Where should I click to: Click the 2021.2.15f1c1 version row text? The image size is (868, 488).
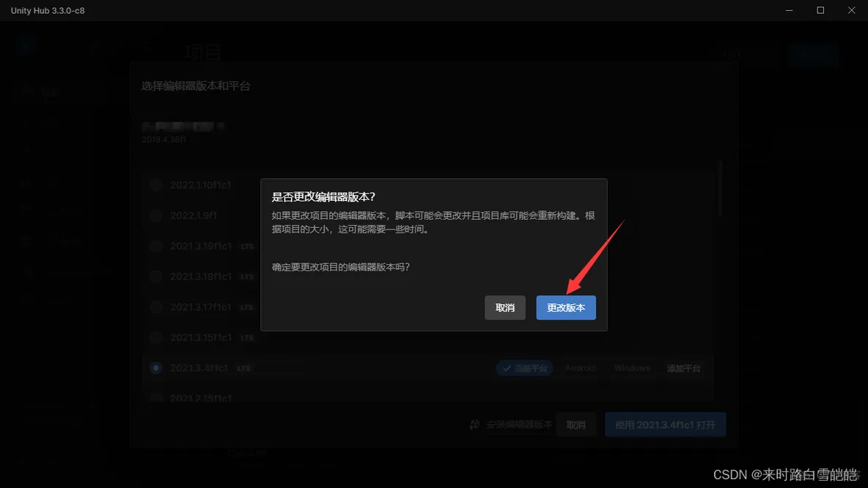[201, 399]
